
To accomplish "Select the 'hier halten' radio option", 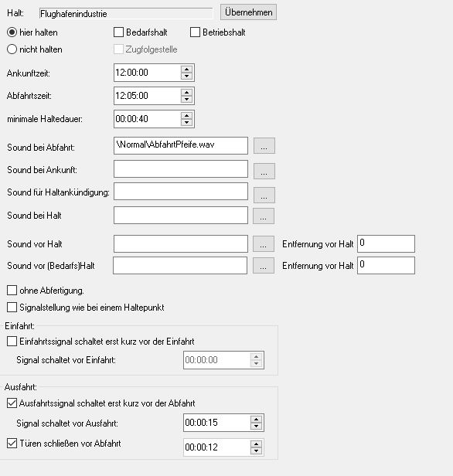I will 12,32.
